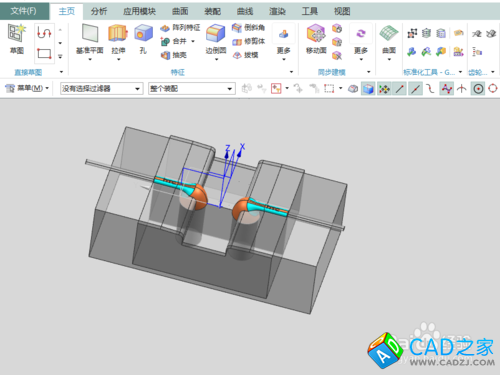Open the 整个装配 scope dropdown
The image size is (500, 375).
point(192,89)
